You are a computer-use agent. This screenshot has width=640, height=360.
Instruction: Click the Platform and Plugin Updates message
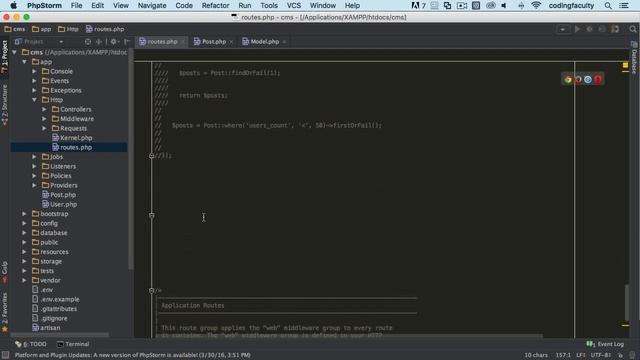[x=133, y=355]
